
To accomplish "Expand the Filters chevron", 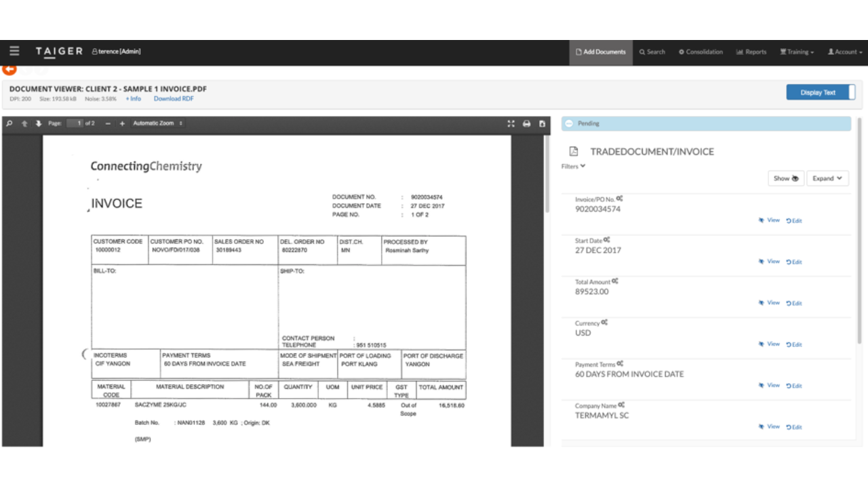I will tap(573, 166).
